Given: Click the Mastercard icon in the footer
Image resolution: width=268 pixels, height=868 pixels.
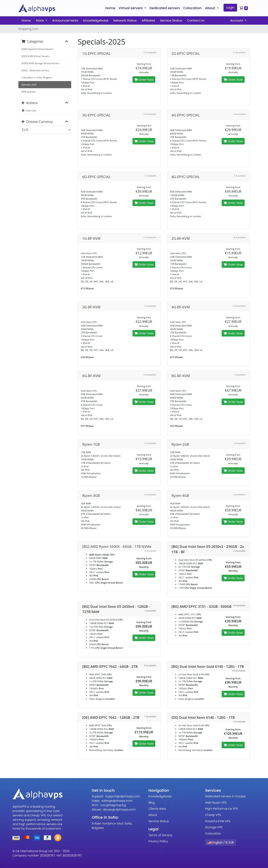Looking at the screenshot, I should coord(27,837).
